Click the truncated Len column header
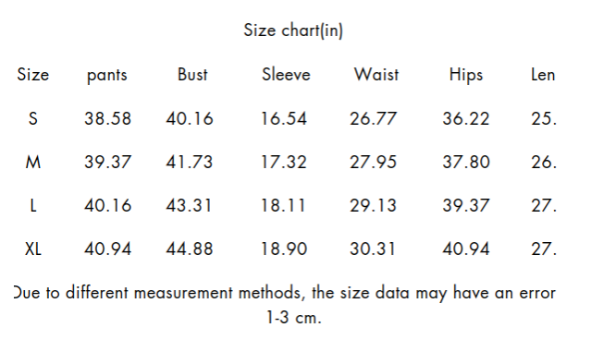The width and height of the screenshot is (591, 364). 543,75
